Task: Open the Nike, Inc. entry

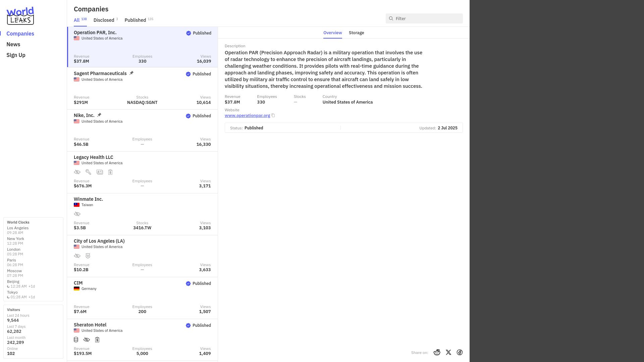Action: click(x=143, y=130)
